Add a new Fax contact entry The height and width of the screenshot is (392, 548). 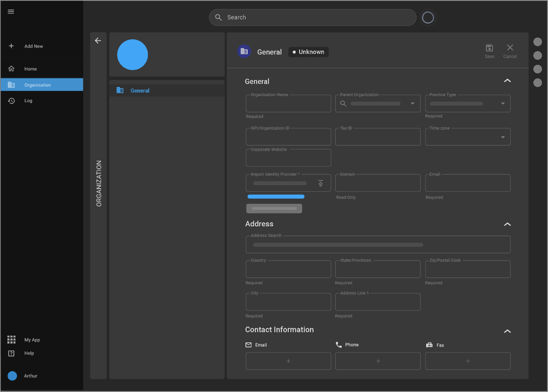click(467, 361)
